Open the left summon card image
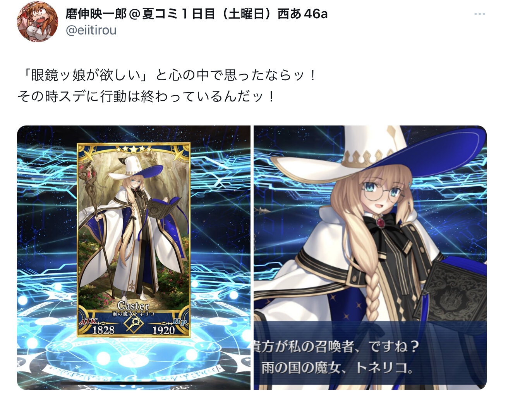Screen dimensions: 532x402 click(134, 258)
